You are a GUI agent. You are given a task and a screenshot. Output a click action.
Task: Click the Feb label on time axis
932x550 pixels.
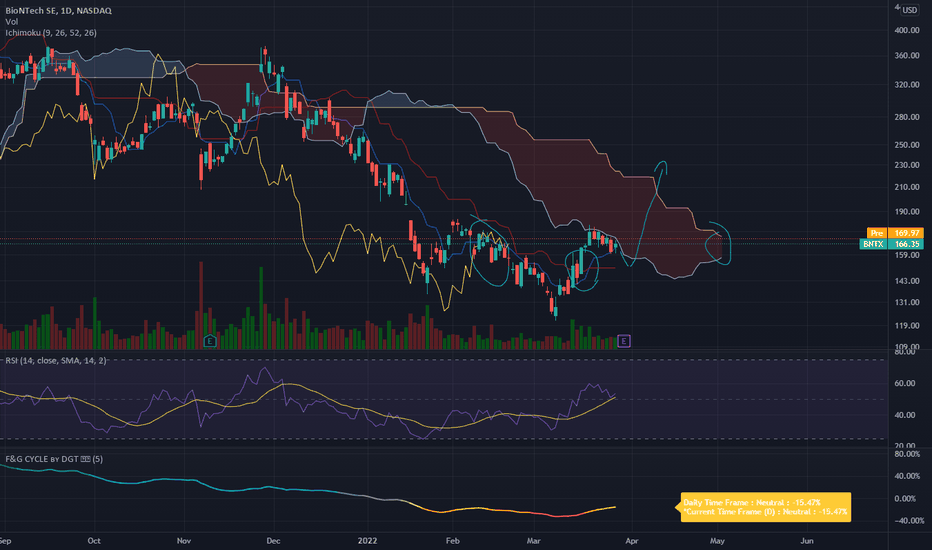(453, 540)
